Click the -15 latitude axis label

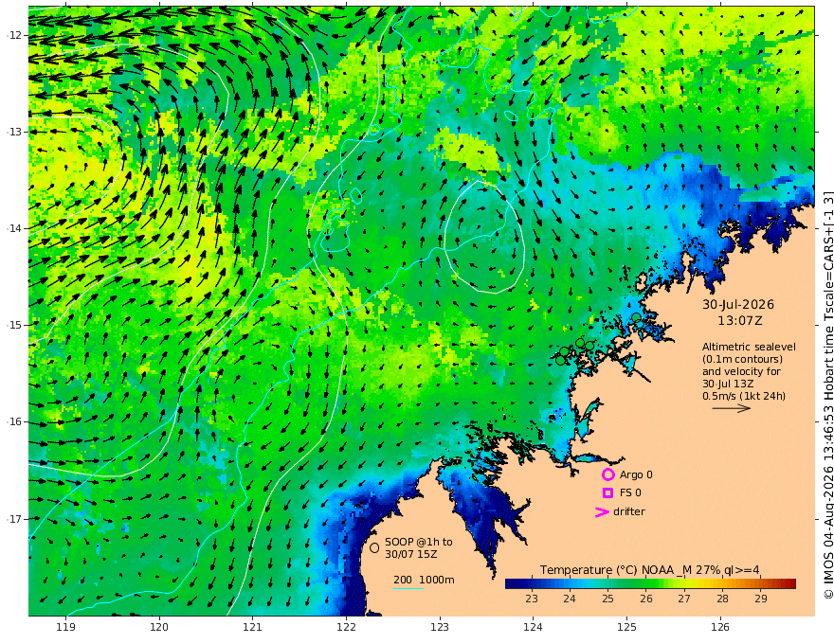(x=14, y=325)
